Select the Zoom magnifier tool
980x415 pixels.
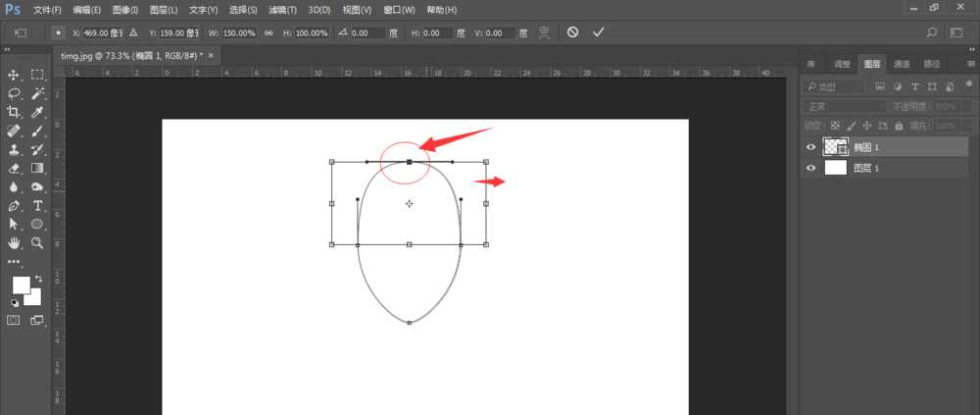(38, 242)
